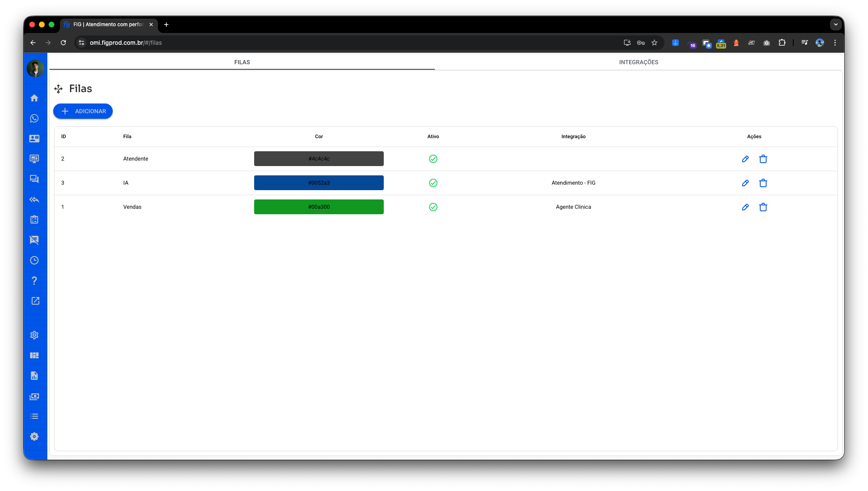Open the Chrome three-dot menu
This screenshot has width=868, height=491.
click(835, 43)
